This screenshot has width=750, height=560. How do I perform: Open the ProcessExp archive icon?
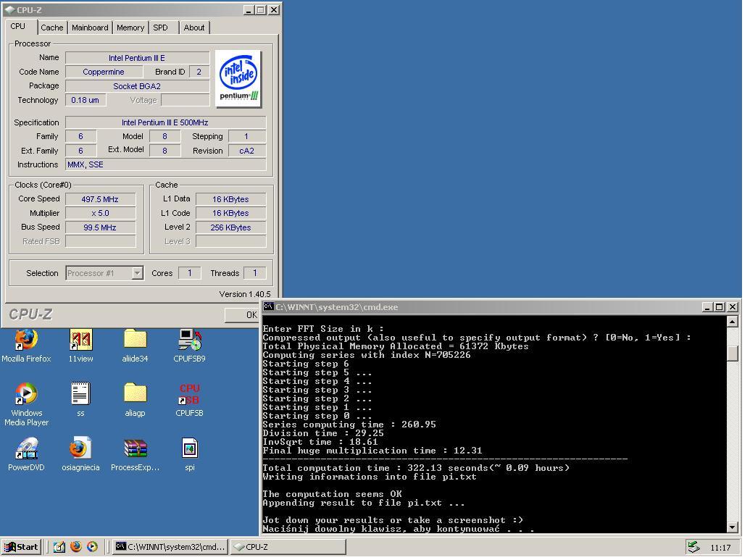(x=135, y=454)
